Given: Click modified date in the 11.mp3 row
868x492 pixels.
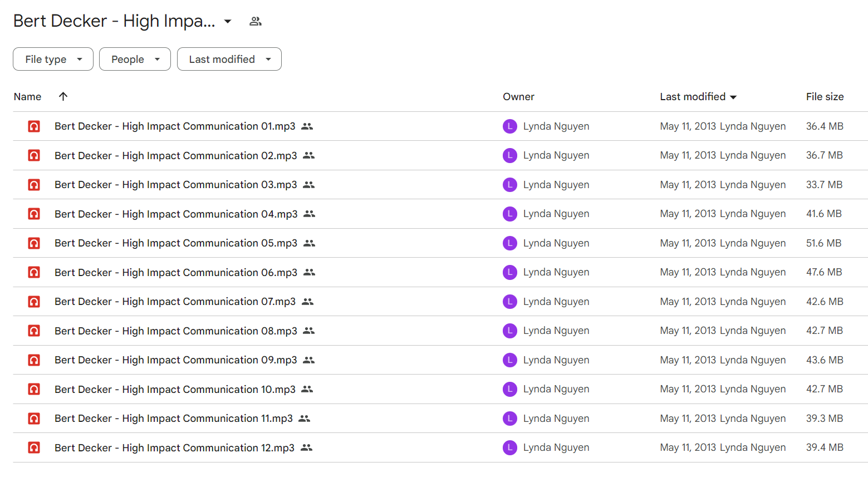Looking at the screenshot, I should pos(688,419).
